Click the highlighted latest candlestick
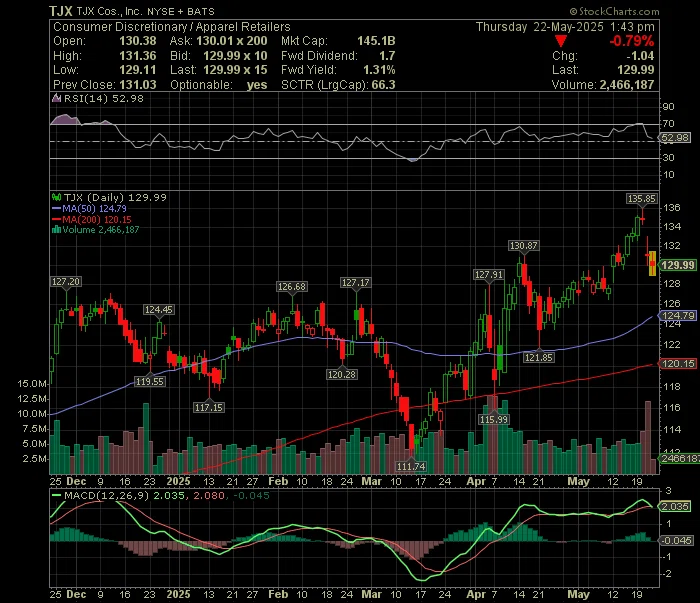This screenshot has width=700, height=603. [x=652, y=263]
